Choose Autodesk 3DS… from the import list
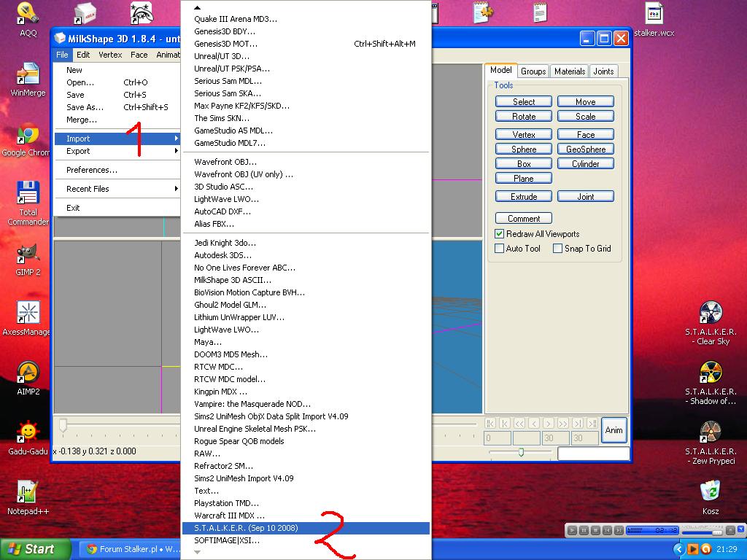This screenshot has width=747, height=560. tap(306, 255)
